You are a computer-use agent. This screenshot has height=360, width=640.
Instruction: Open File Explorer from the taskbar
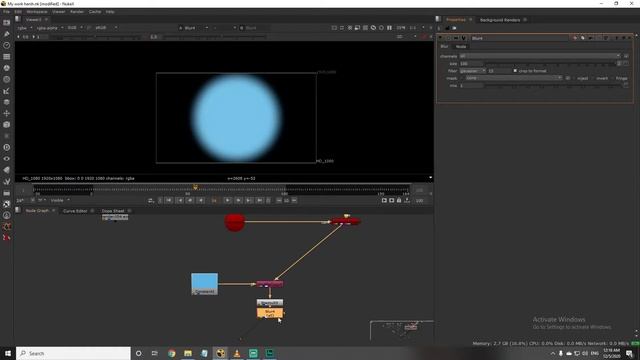click(x=188, y=353)
